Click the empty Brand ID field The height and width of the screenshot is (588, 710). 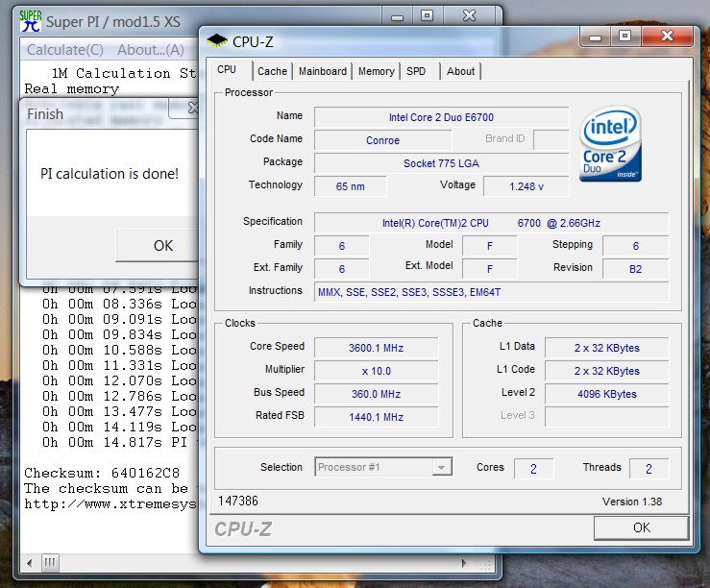click(x=551, y=139)
